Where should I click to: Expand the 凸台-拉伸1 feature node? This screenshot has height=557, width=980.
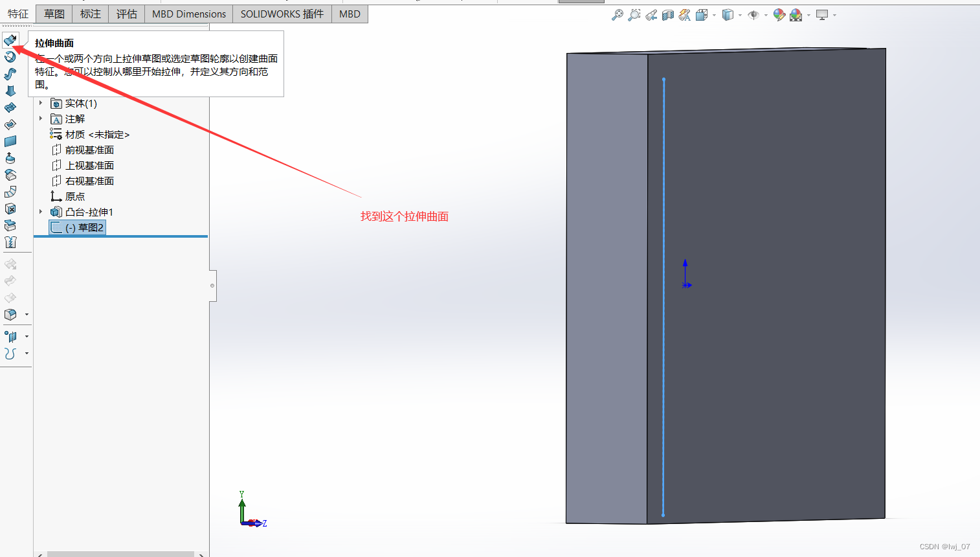click(41, 212)
